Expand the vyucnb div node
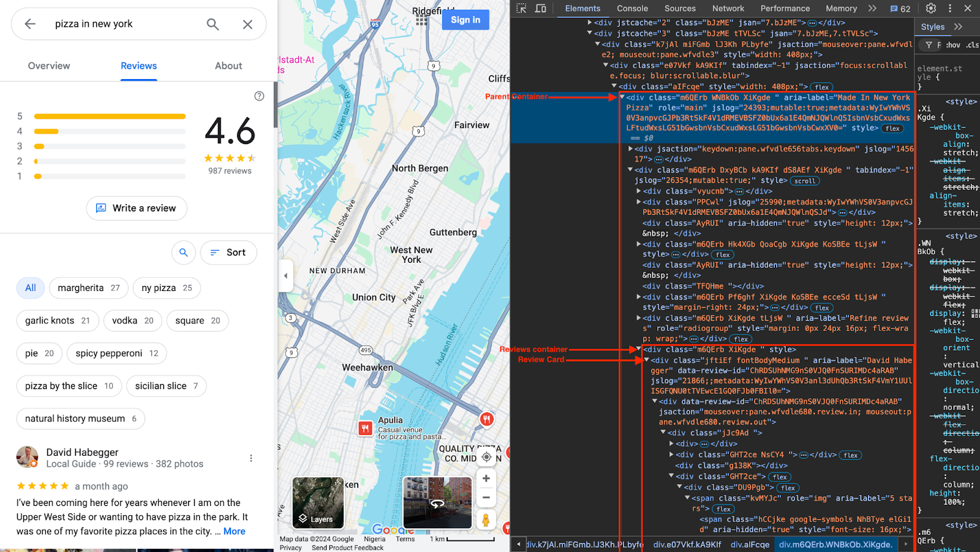This screenshot has height=552, width=980. [639, 191]
